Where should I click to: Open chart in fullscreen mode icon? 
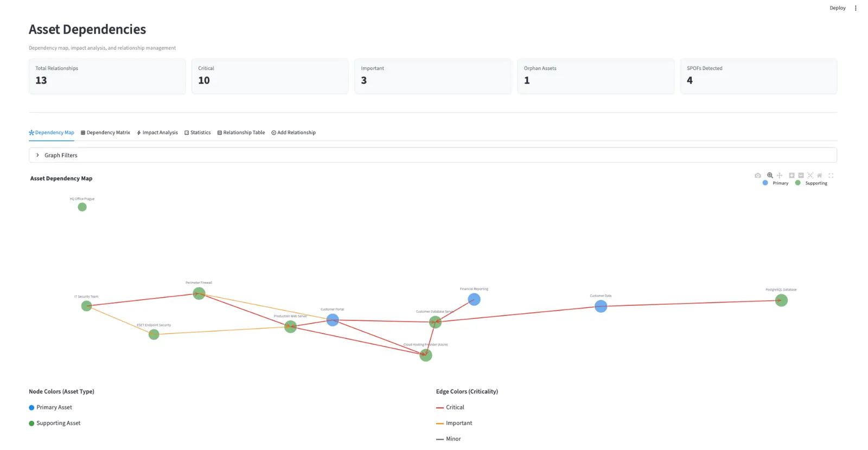pos(831,176)
